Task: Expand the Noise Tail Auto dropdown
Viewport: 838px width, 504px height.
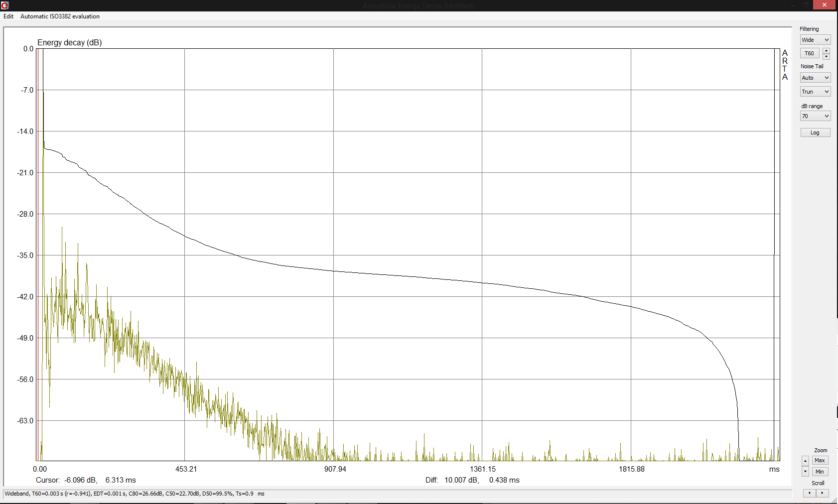Action: [815, 78]
